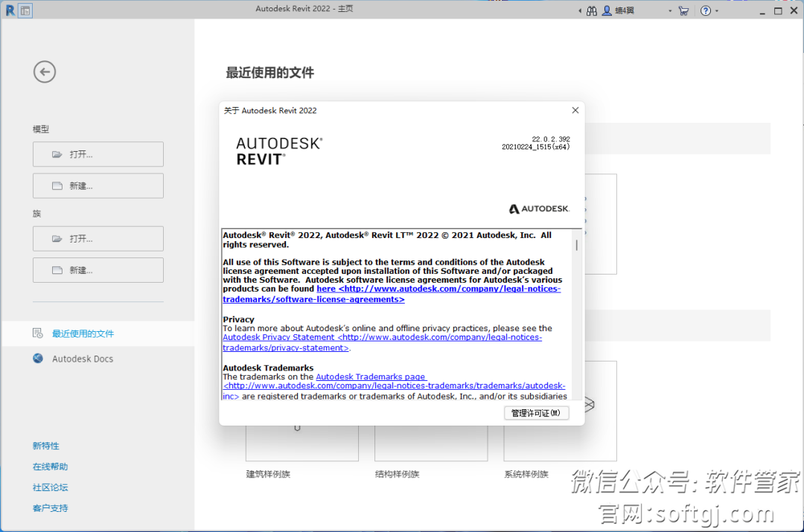
Task: Open the Autodesk Trademarks page link
Action: [370, 376]
